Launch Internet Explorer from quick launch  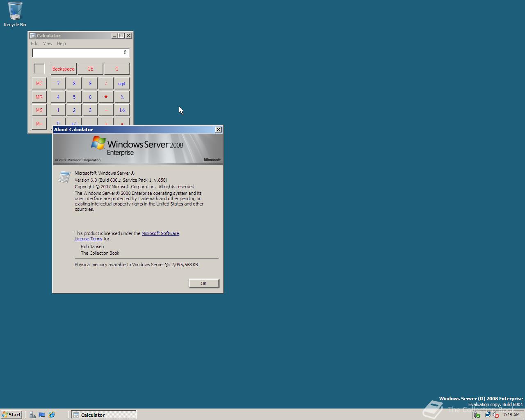tap(52, 415)
